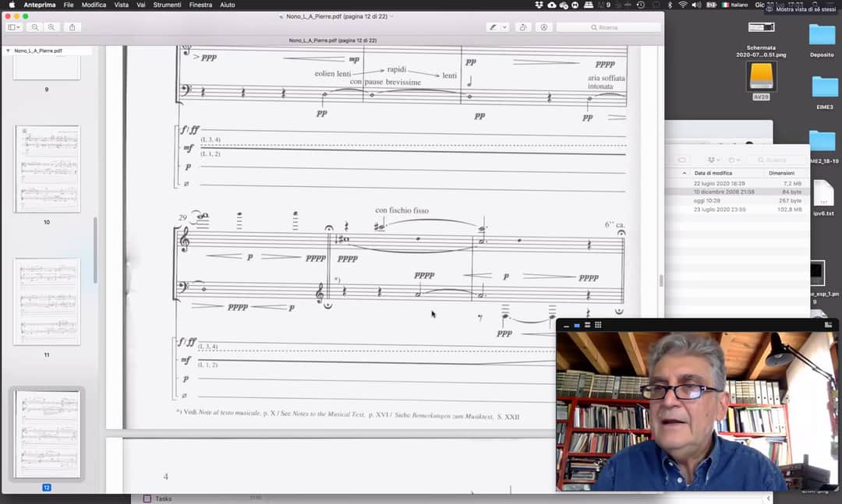
Task: Show the markup toolbar
Action: [544, 26]
